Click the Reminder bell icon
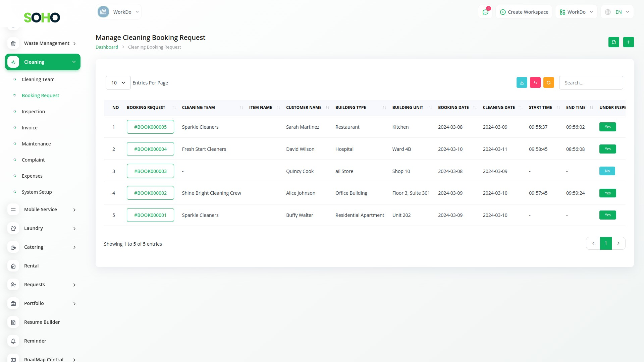 pyautogui.click(x=13, y=341)
